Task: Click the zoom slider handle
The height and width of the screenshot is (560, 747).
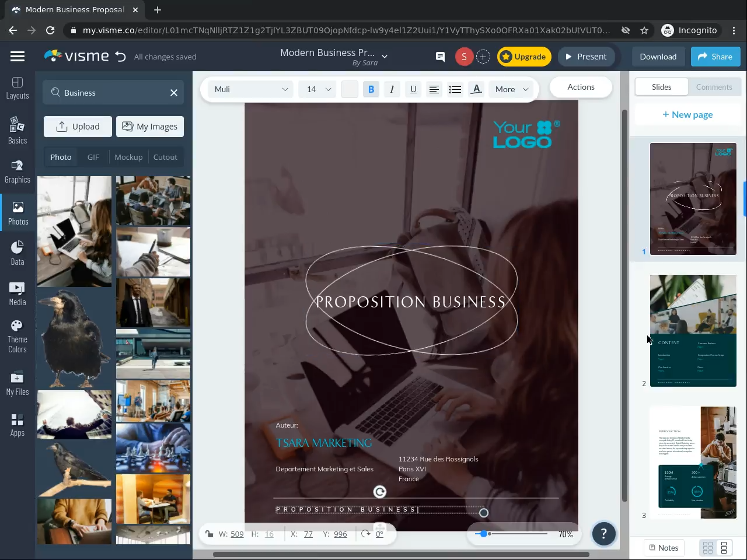Action: (483, 534)
